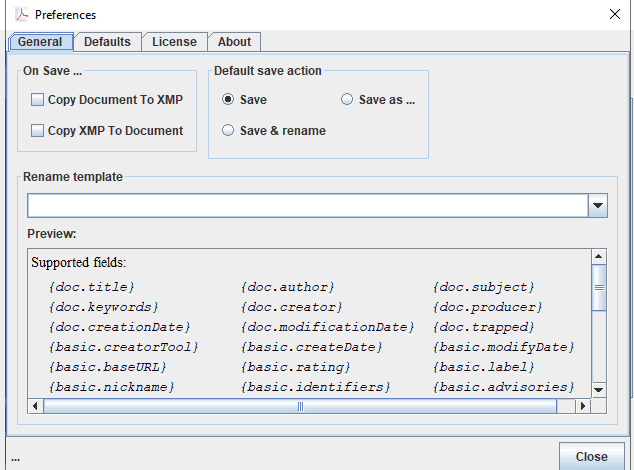Click the PDF app icon in title bar
Image resolution: width=634 pixels, height=470 pixels.
20,15
